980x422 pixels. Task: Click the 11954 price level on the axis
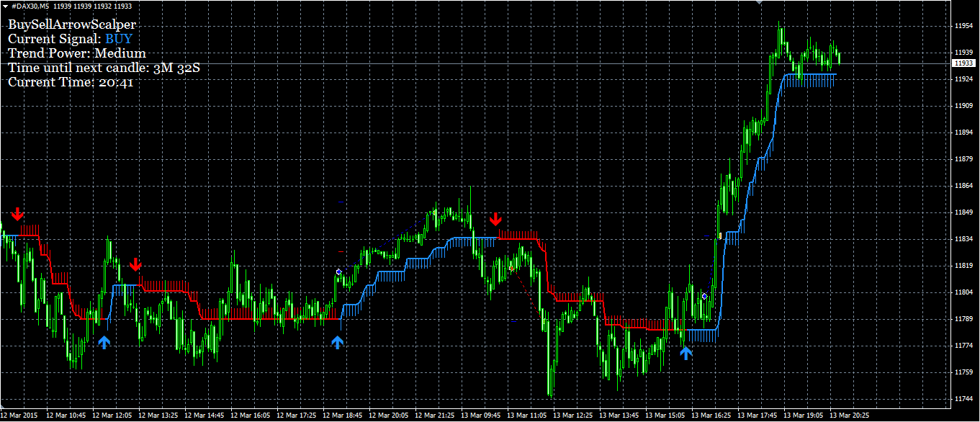(964, 26)
